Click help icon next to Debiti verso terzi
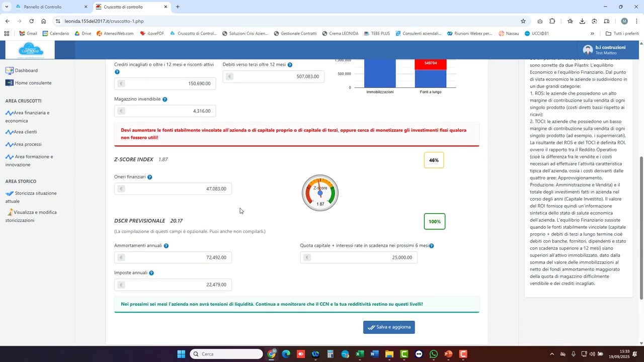The height and width of the screenshot is (362, 644). pos(290,65)
